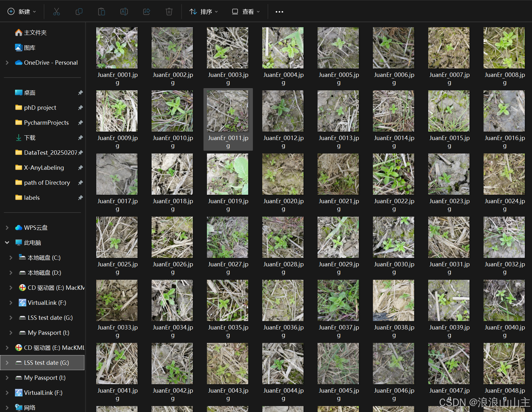Select the highlighted LSS test date (G:) drive
This screenshot has width=532, height=412.
[42, 363]
